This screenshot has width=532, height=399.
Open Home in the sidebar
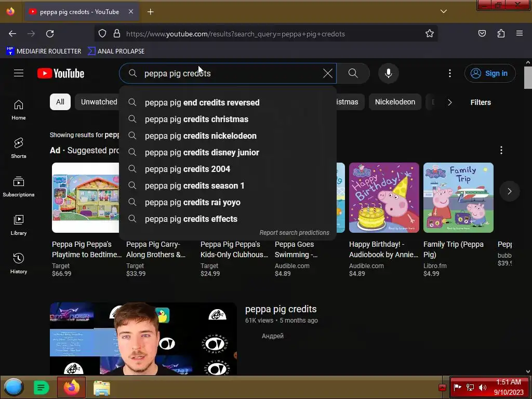(x=19, y=110)
